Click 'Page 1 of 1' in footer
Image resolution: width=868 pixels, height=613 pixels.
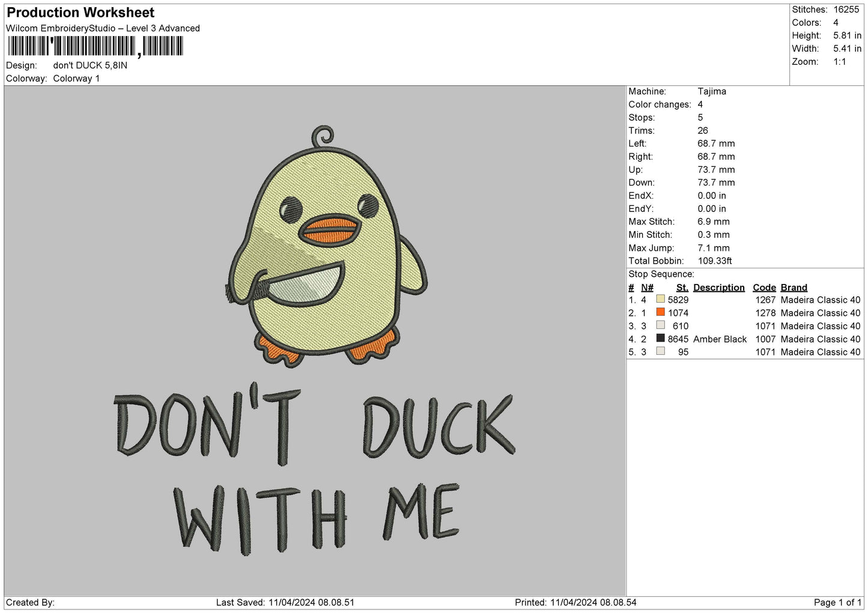837,602
